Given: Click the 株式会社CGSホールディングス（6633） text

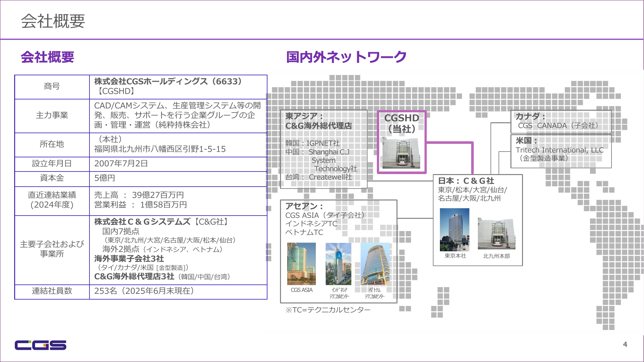Looking at the screenshot, I should pos(168,81).
